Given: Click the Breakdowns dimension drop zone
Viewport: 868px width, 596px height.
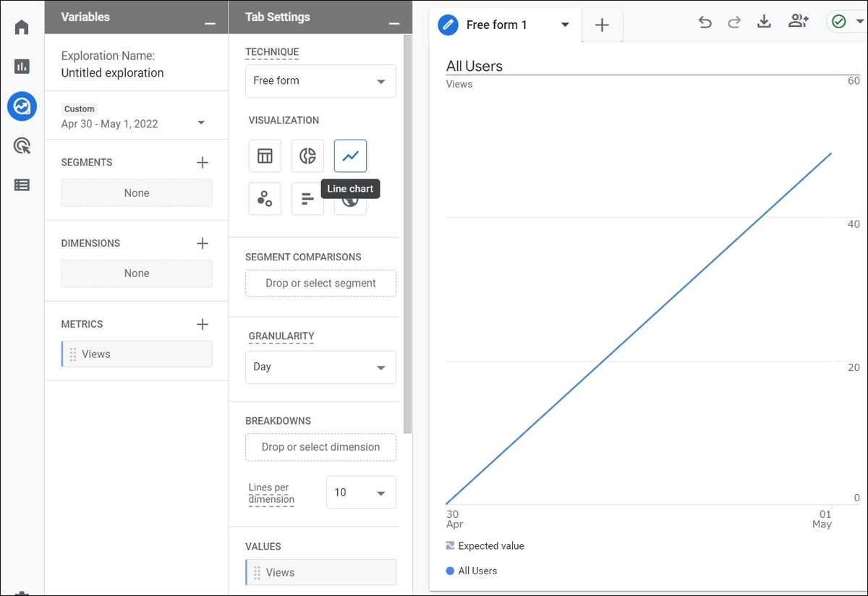Looking at the screenshot, I should tap(320, 447).
